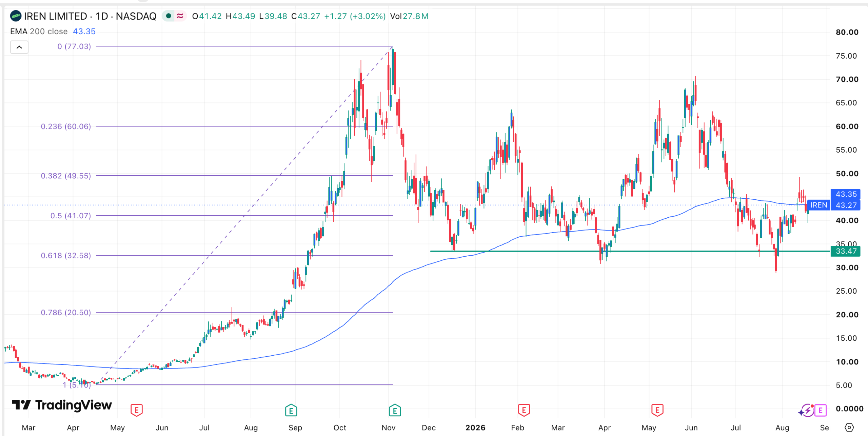Image resolution: width=868 pixels, height=436 pixels.
Task: Click the 65.00 price axis label
Action: (846, 103)
